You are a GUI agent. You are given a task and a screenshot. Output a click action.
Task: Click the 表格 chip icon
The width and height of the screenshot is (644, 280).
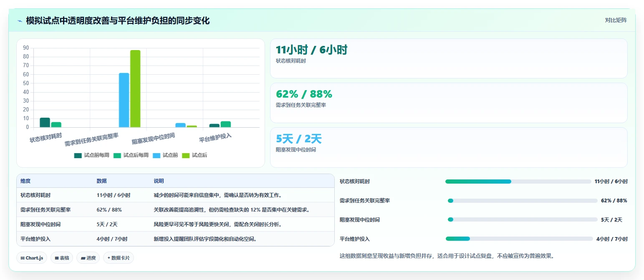57,258
